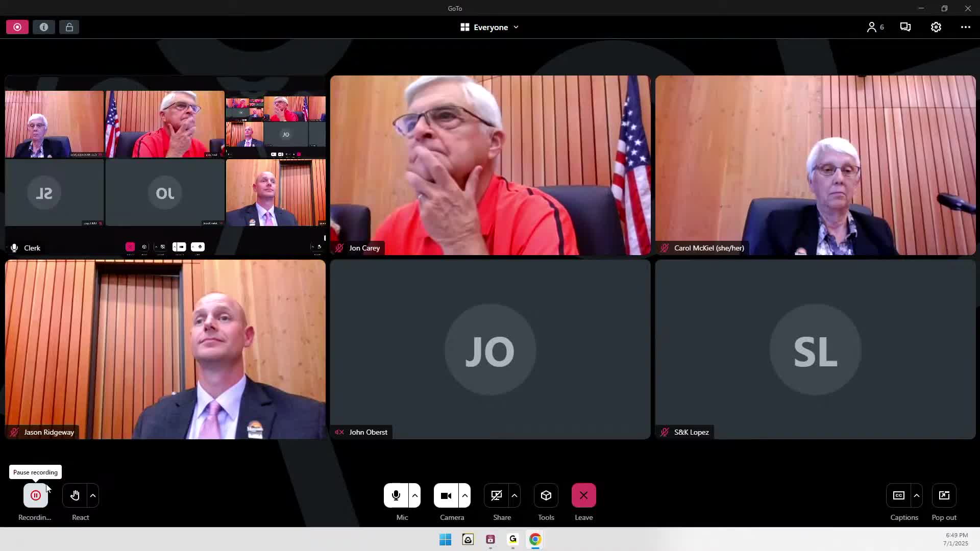Expand the Everyone view dropdown
The height and width of the screenshot is (551, 980).
tap(489, 27)
